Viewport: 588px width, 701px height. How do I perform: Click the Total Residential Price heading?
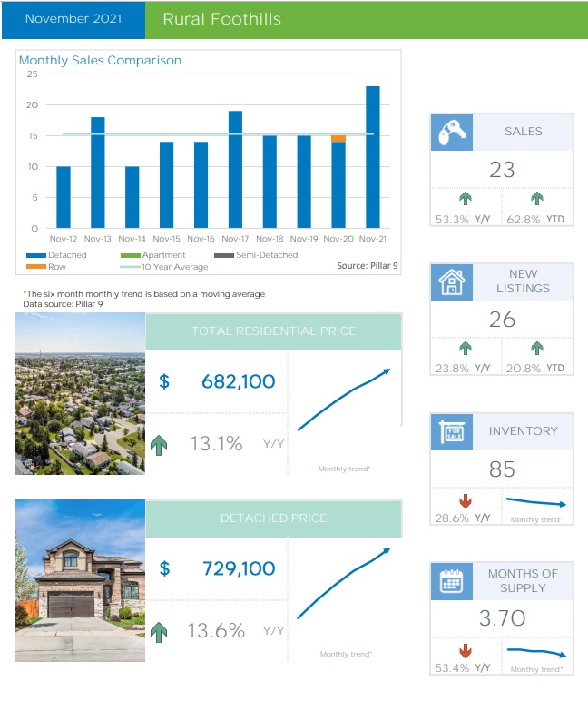pyautogui.click(x=273, y=331)
